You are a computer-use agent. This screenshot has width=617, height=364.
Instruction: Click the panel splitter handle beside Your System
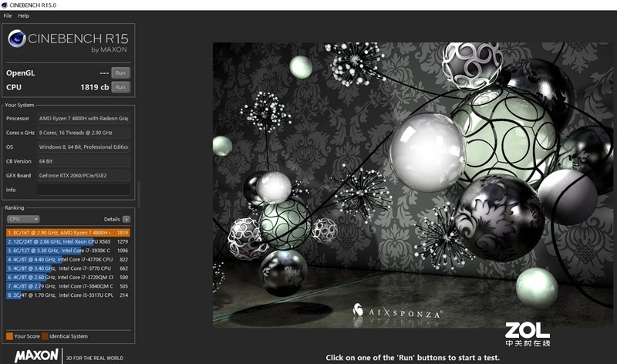coord(139,194)
